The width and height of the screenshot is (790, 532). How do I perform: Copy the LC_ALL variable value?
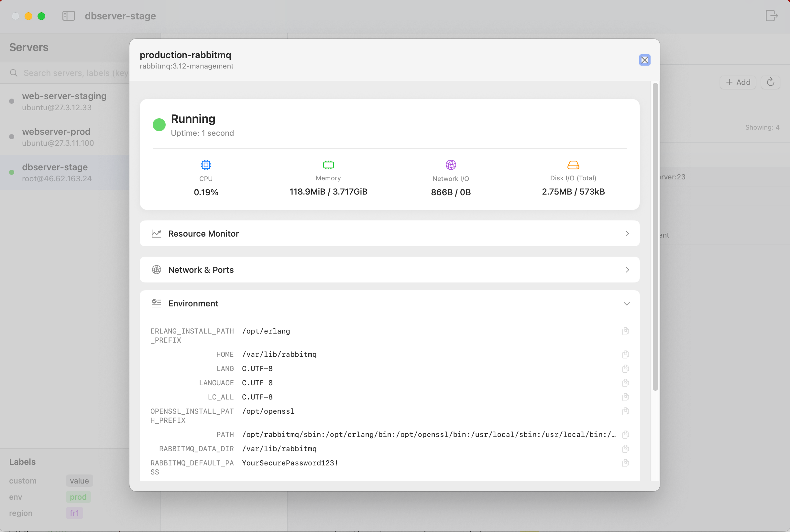(x=625, y=397)
